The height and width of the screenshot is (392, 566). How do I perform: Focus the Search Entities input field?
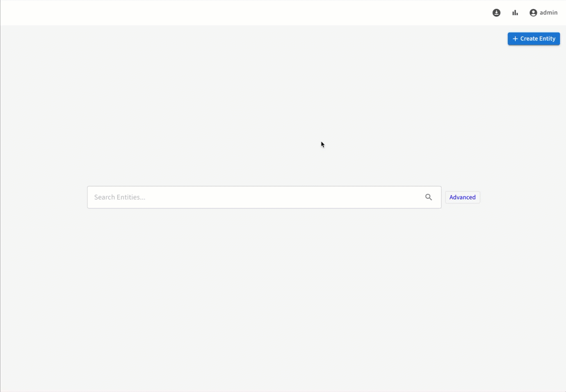coord(254,197)
